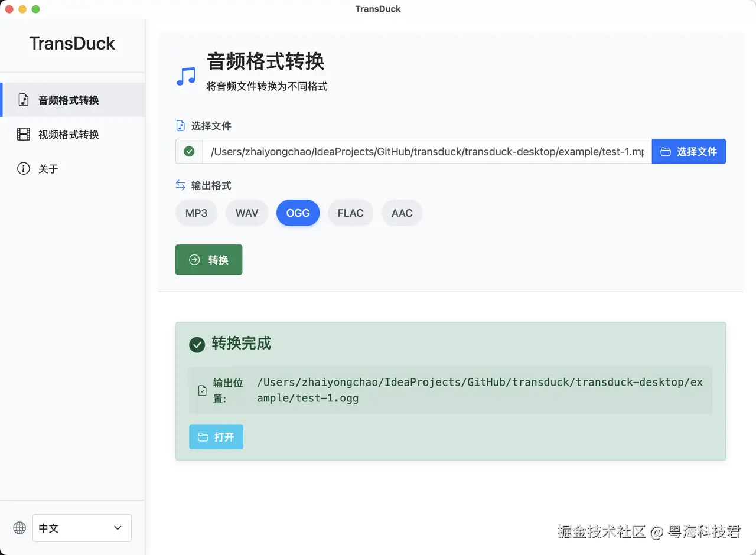Click the green check icon in file field
Screen dimensions: 756x555
click(x=189, y=152)
